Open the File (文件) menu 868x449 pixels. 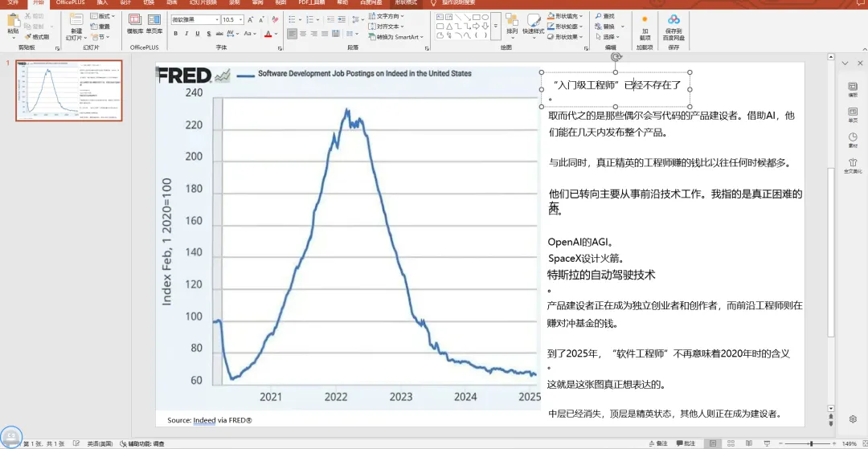click(14, 2)
